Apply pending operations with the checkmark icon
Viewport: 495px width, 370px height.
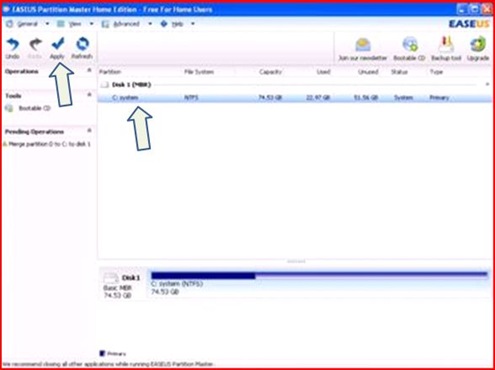coord(57,44)
